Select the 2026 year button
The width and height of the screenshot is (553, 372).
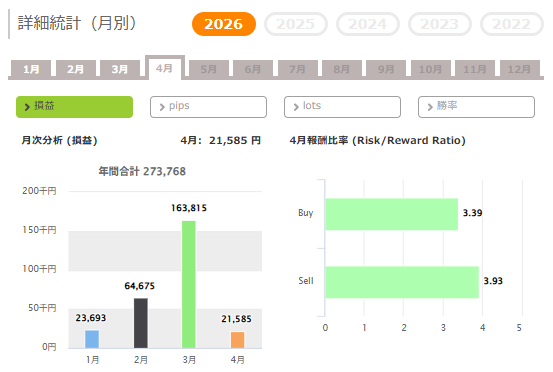pyautogui.click(x=224, y=24)
